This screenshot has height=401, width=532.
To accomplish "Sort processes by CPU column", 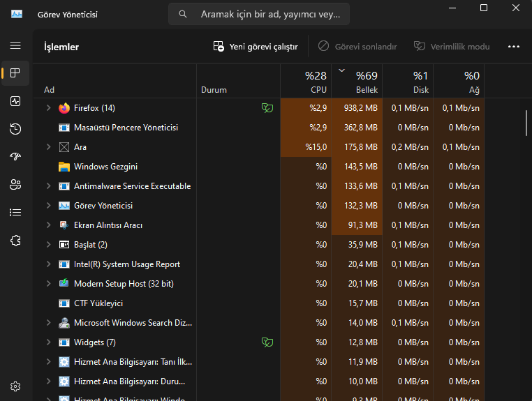I will click(306, 82).
